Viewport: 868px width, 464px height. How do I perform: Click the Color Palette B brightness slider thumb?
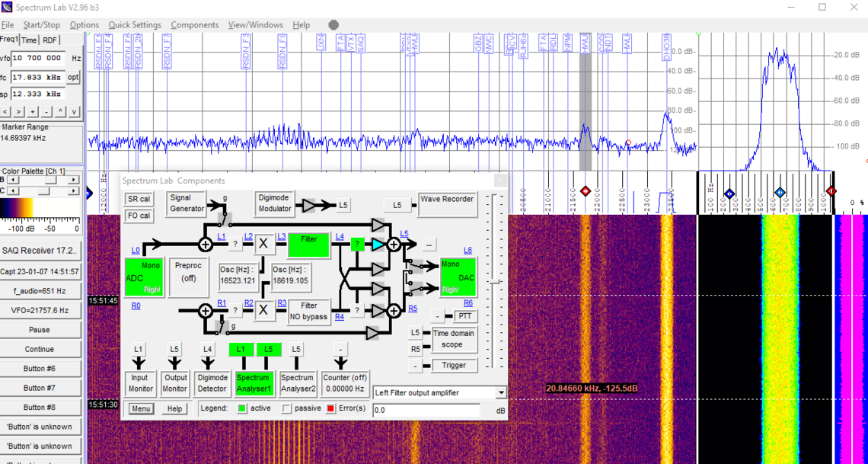(50, 180)
